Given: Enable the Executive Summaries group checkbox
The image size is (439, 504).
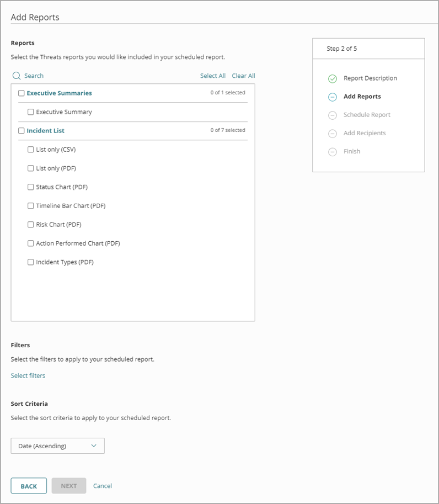Looking at the screenshot, I should (x=22, y=93).
